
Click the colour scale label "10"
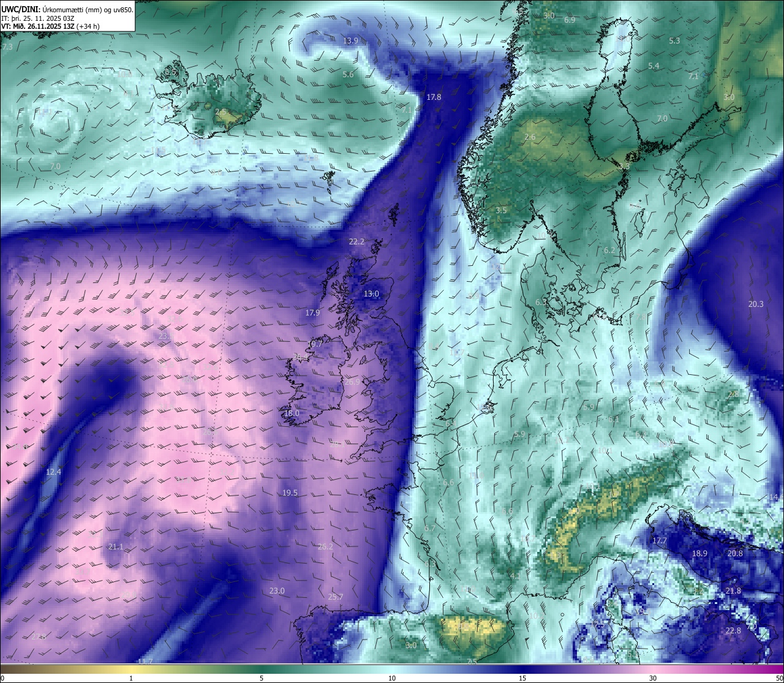click(x=392, y=677)
